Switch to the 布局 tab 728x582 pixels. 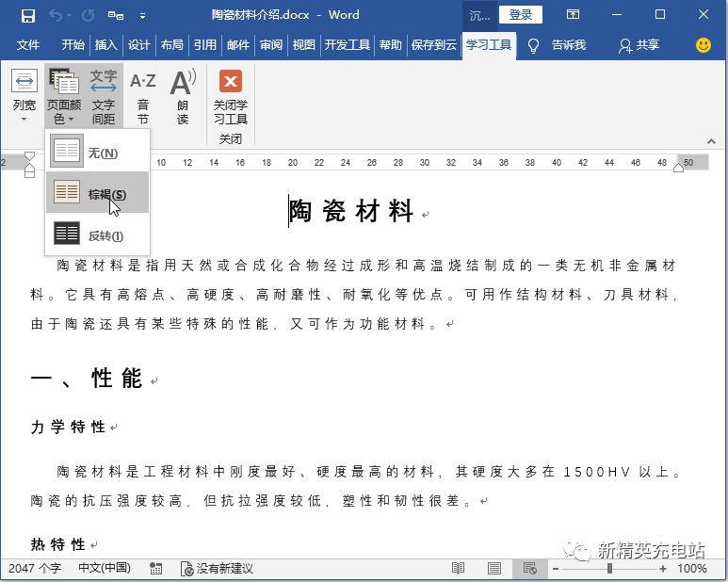click(171, 45)
